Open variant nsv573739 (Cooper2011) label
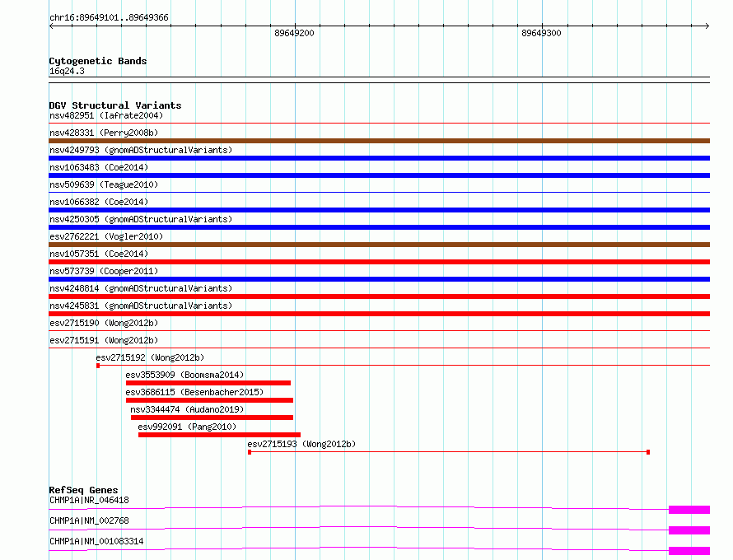The image size is (733, 560). click(x=104, y=271)
